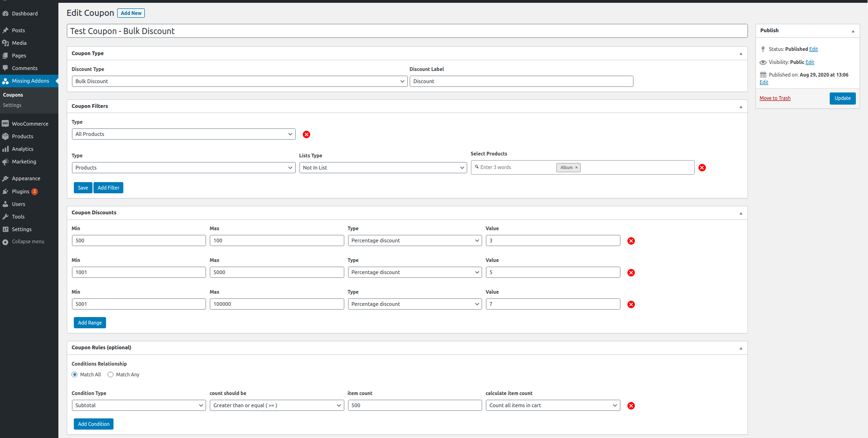Click the WooCommerce logo icon

click(x=6, y=124)
